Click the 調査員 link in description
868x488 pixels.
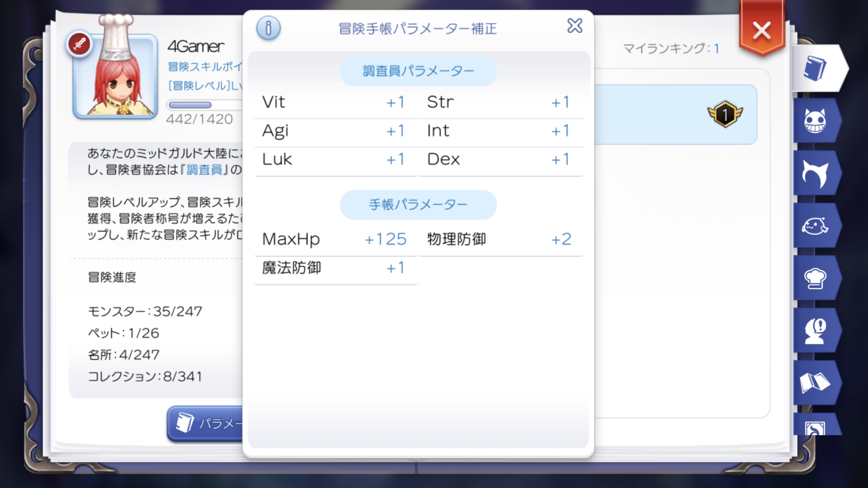[204, 170]
